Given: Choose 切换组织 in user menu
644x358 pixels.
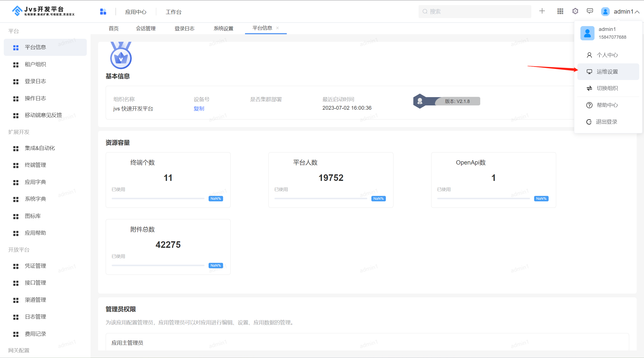Looking at the screenshot, I should 607,88.
